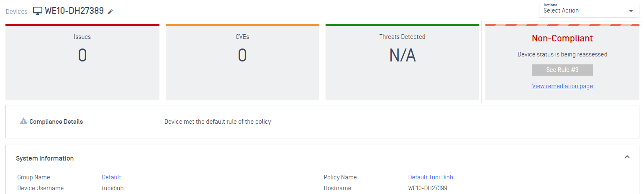Click the WE10-DH27389 device title
Image resolution: width=644 pixels, height=194 pixels.
74,11
